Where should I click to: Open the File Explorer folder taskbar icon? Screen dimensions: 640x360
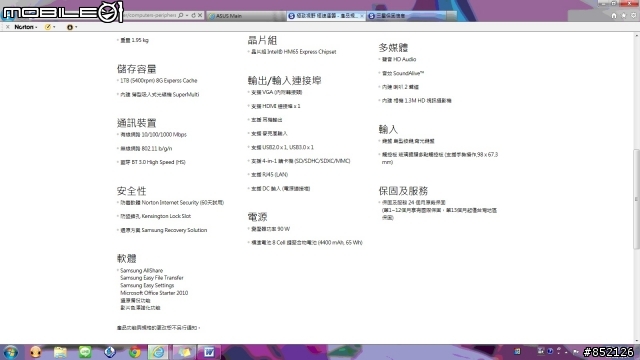click(60, 352)
